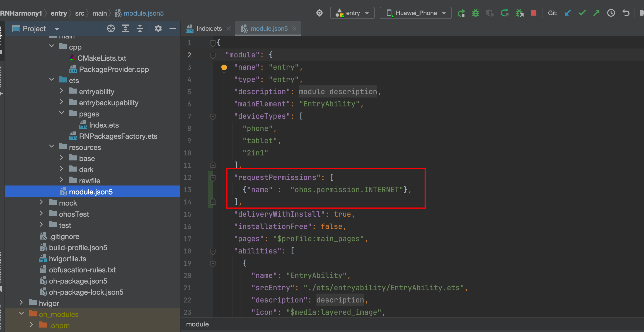
Task: Commit changes with the green checkmark
Action: point(582,13)
